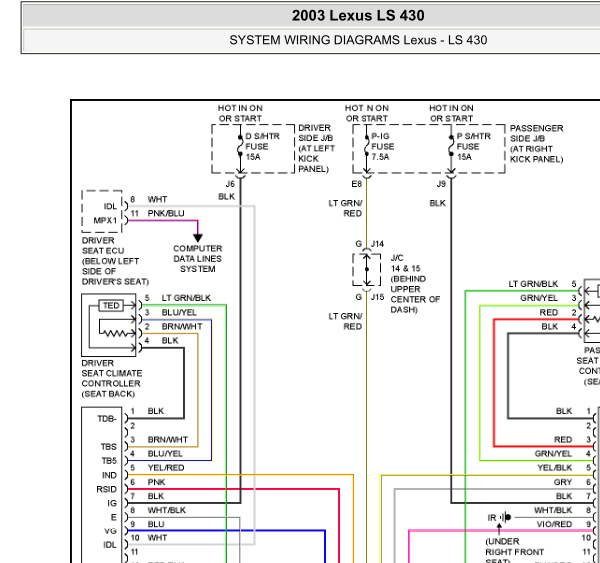Click the TDB- terminal label
The width and height of the screenshot is (600, 563).
pyautogui.click(x=107, y=419)
